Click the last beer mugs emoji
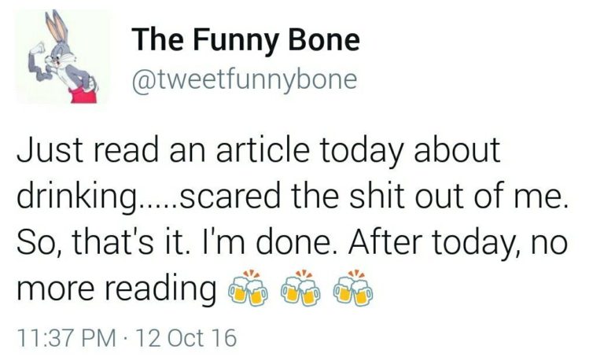The height and width of the screenshot is (364, 604). click(351, 288)
